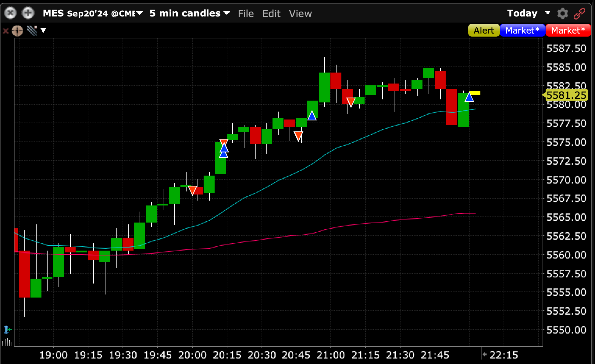Click the 20:15 time axis label
The image size is (595, 364).
[x=227, y=355]
